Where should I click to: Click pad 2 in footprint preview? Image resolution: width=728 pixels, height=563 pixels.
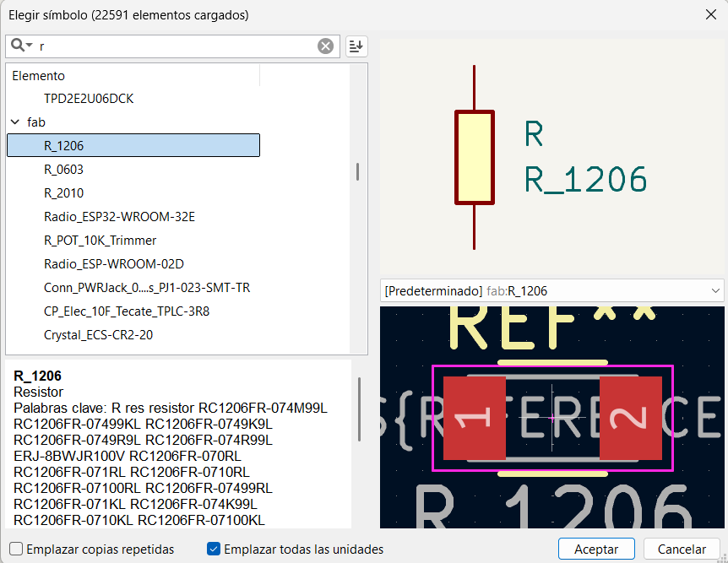tap(631, 418)
